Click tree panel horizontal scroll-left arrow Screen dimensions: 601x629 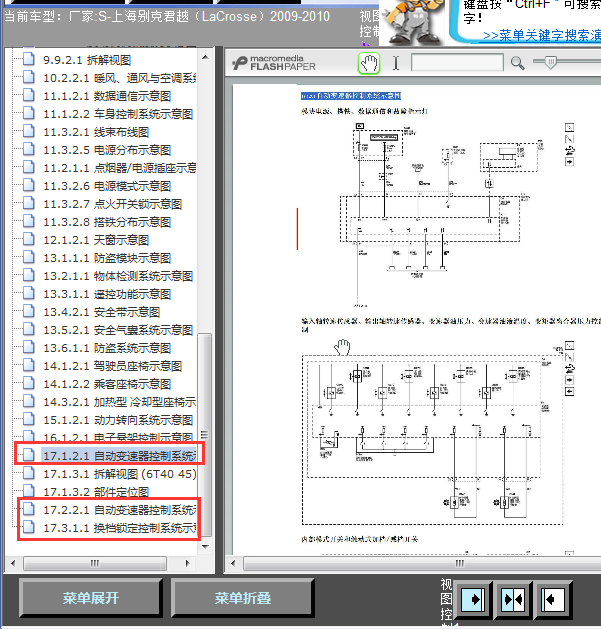tap(13, 563)
